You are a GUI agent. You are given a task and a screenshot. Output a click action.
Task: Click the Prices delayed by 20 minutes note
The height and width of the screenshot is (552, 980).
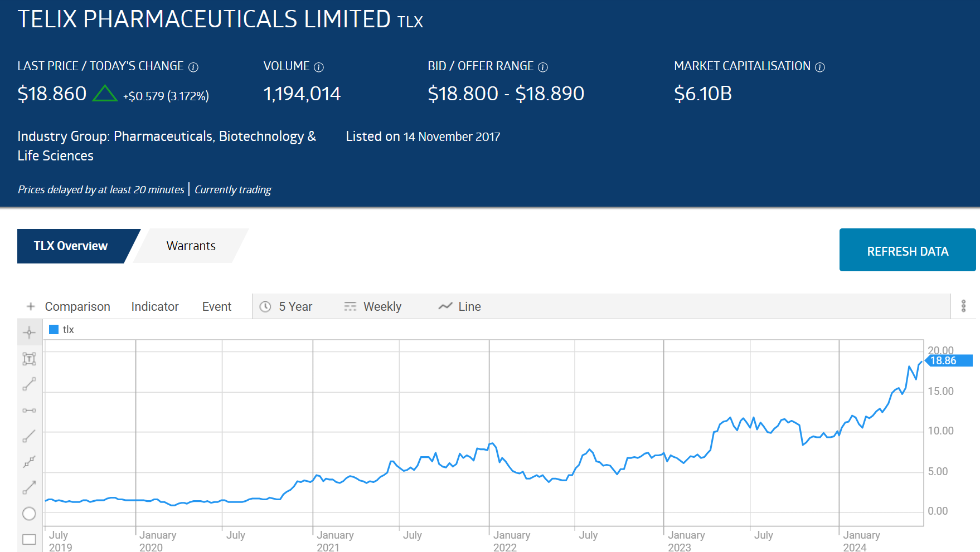pyautogui.click(x=101, y=189)
